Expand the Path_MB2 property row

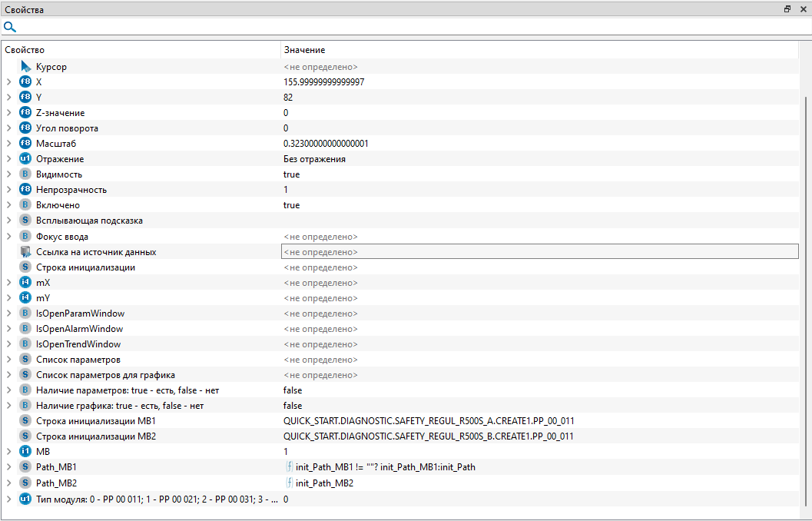click(8, 483)
